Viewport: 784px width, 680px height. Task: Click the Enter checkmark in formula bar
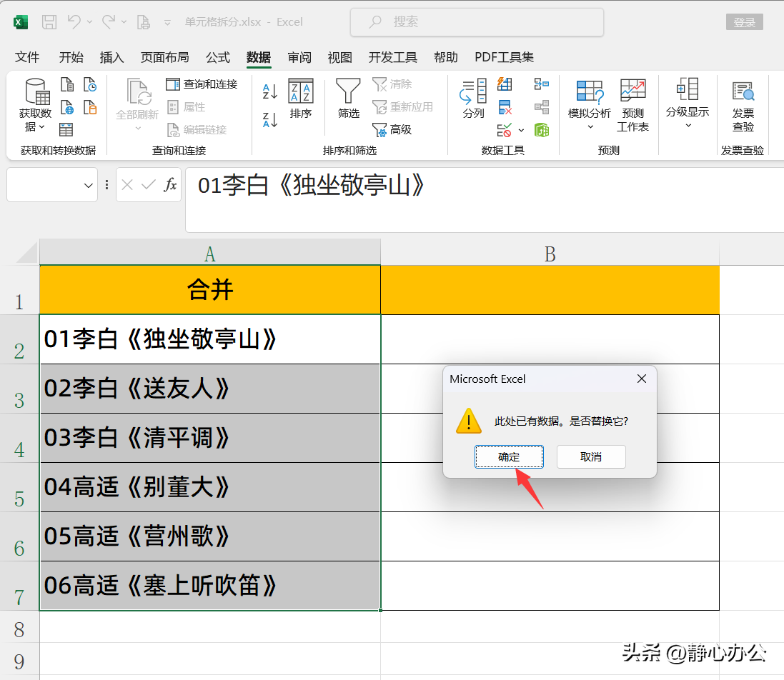point(149,185)
